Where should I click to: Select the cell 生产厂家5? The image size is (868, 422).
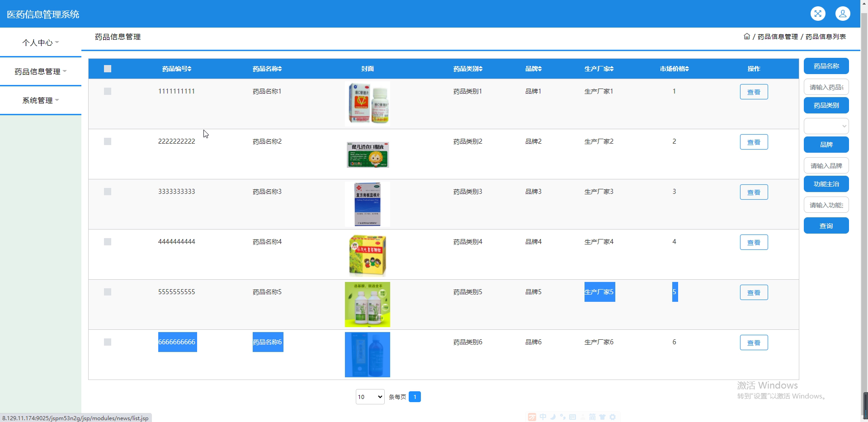coord(599,292)
